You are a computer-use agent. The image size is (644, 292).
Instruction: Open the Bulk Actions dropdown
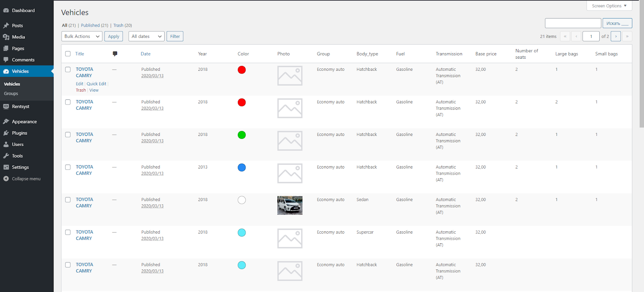click(x=82, y=36)
